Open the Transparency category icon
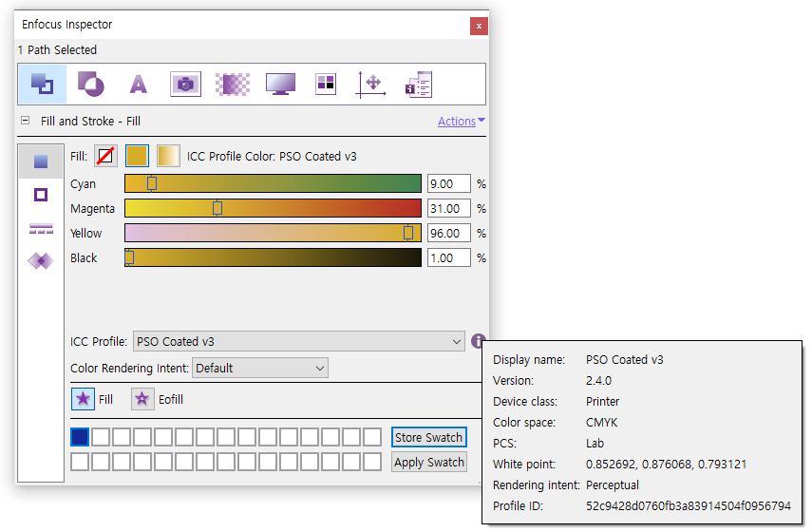This screenshot has width=812, height=532. (x=91, y=84)
